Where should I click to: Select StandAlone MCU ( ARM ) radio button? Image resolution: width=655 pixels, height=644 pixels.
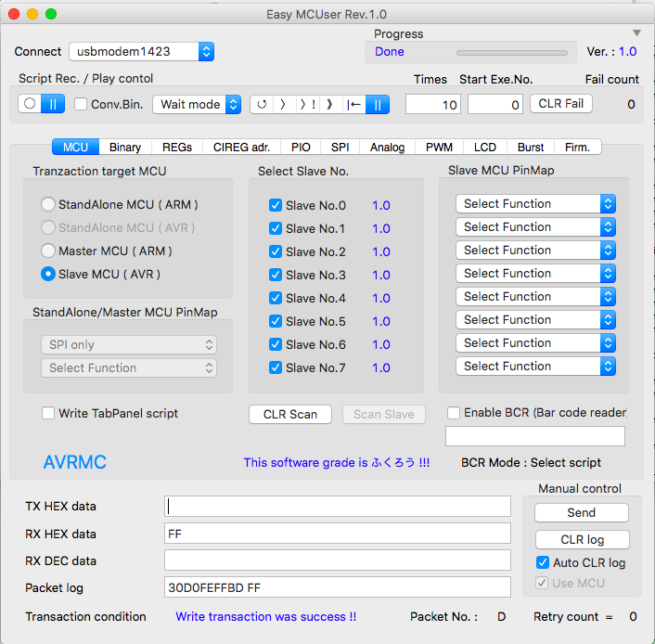point(48,205)
